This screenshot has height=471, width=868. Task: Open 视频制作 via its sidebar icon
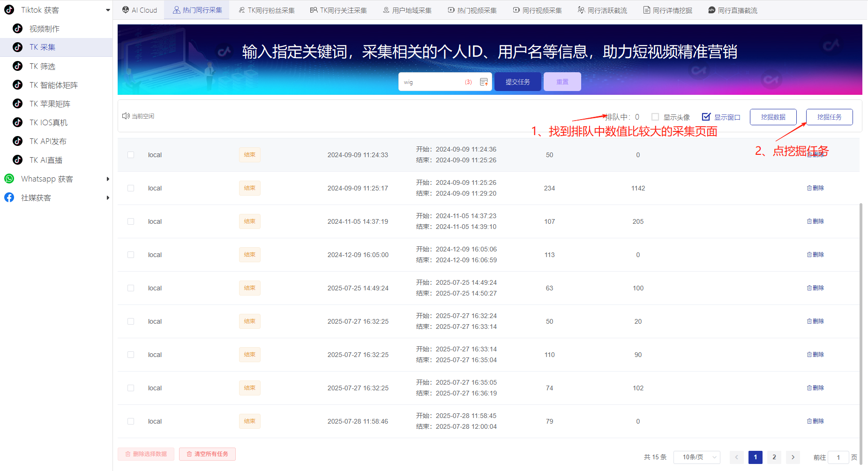tap(17, 29)
